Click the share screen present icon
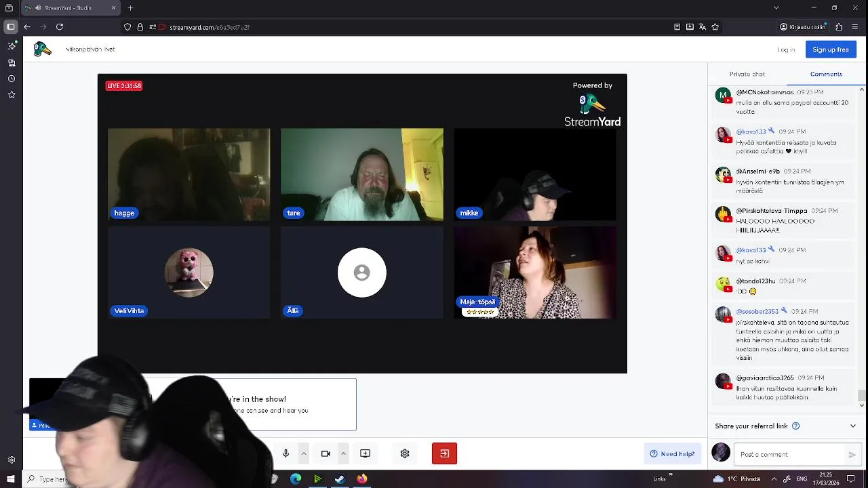The width and height of the screenshot is (868, 488). coord(365,453)
